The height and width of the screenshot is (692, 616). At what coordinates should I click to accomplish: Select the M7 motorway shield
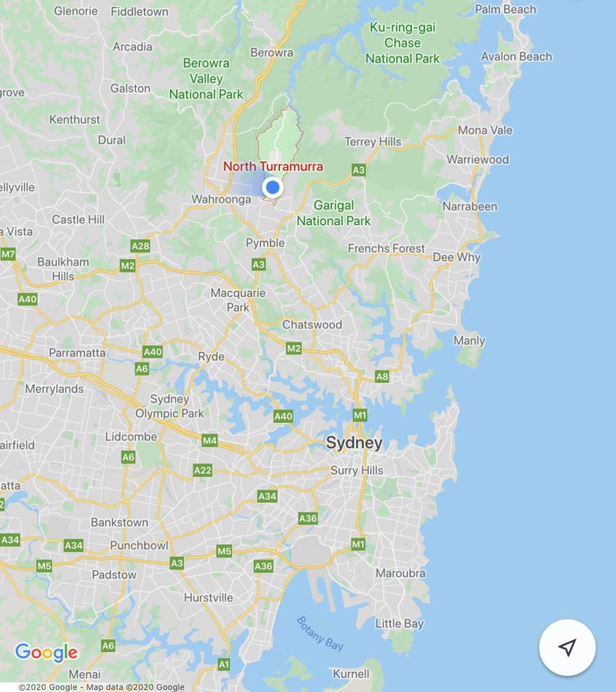(8, 254)
